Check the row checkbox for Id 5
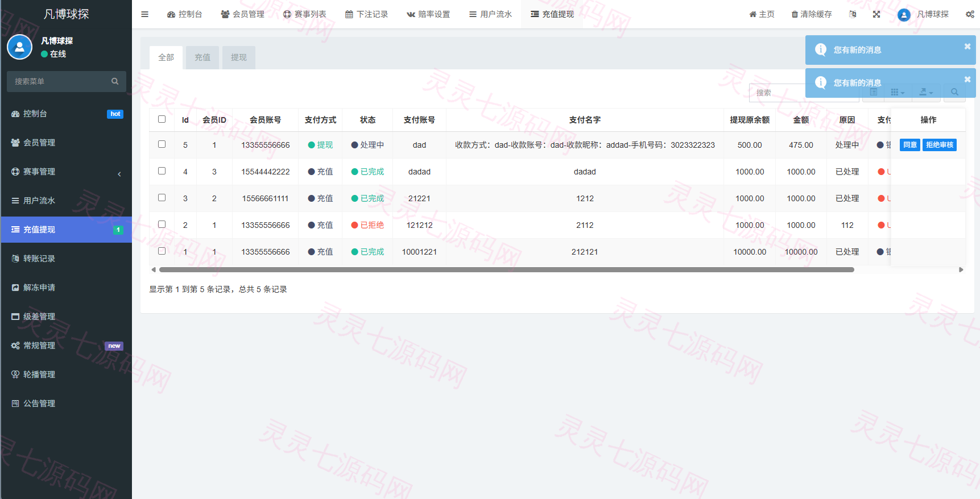 point(162,144)
